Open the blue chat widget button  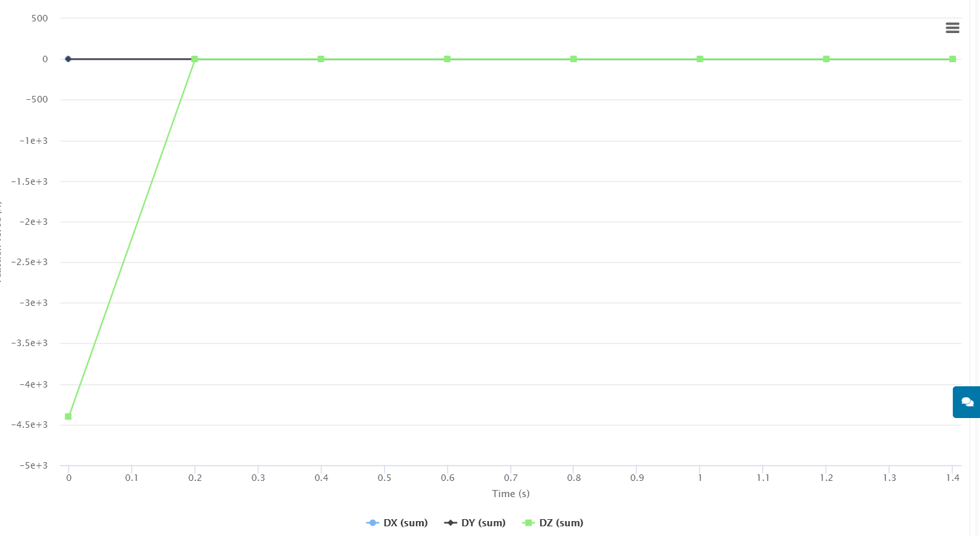coord(967,402)
